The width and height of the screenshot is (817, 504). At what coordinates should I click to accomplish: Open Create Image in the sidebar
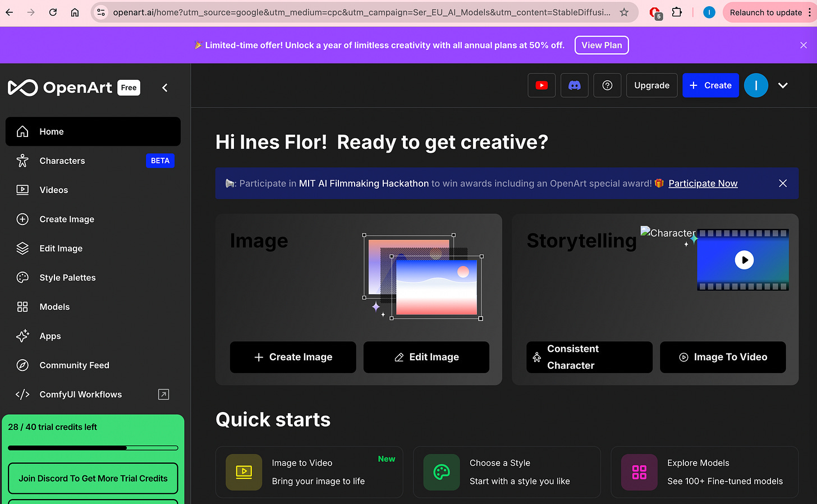click(93, 219)
